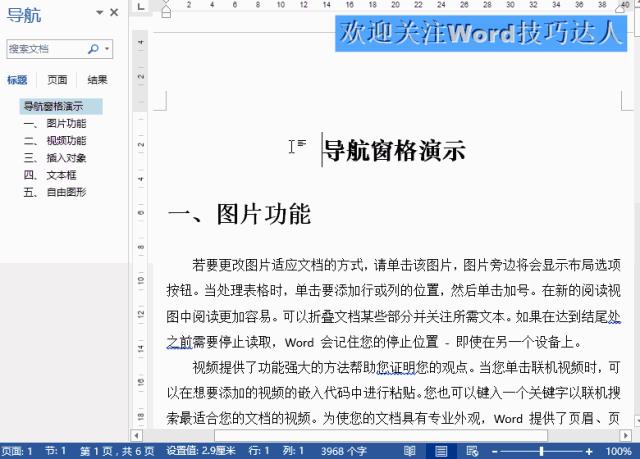Jump to heading 一、图片功能
Viewport: 640px width, 459px height.
[x=55, y=124]
